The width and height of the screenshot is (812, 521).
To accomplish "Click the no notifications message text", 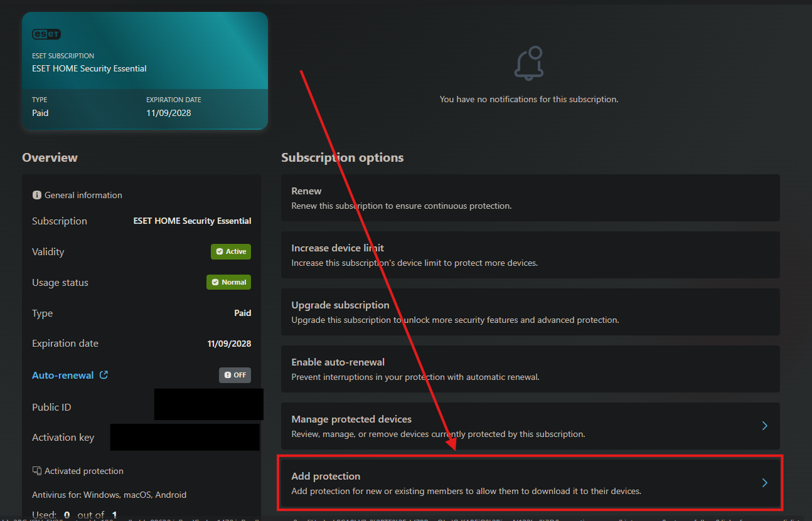I will tap(529, 99).
